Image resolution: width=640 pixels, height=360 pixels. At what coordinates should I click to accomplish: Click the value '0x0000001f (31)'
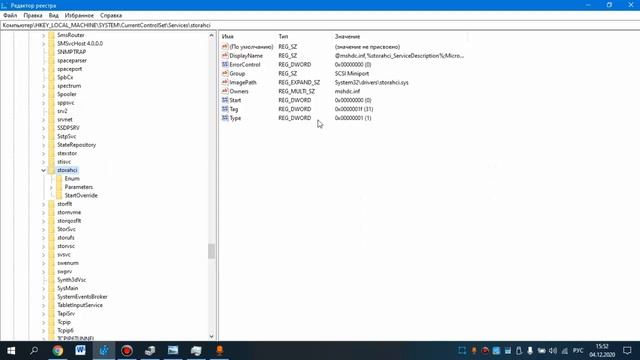354,109
